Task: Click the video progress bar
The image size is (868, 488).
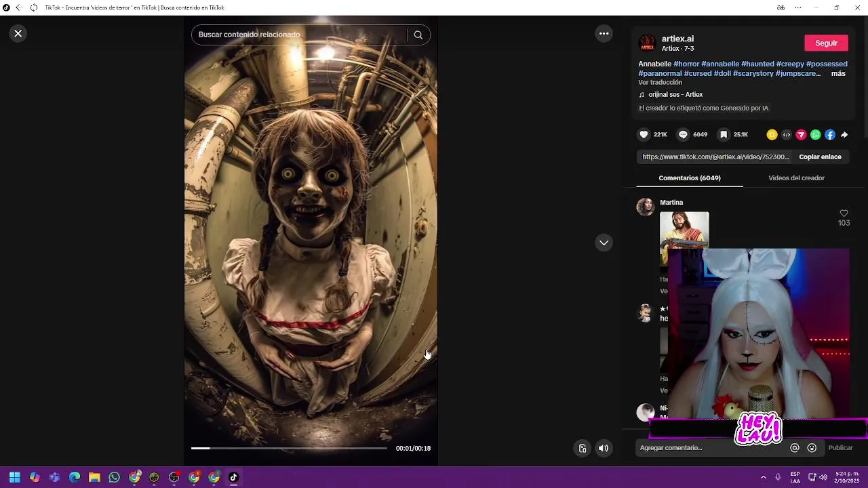Action: (289, 448)
